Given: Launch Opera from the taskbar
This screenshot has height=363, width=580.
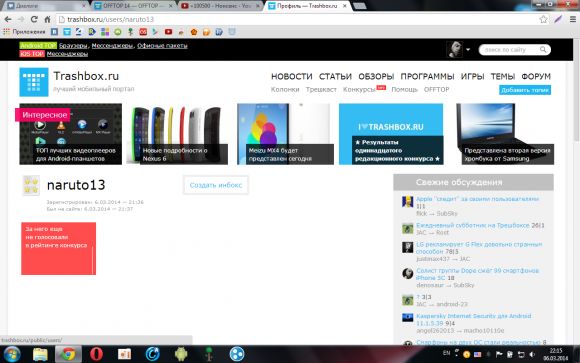Looking at the screenshot, I should click(96, 354).
